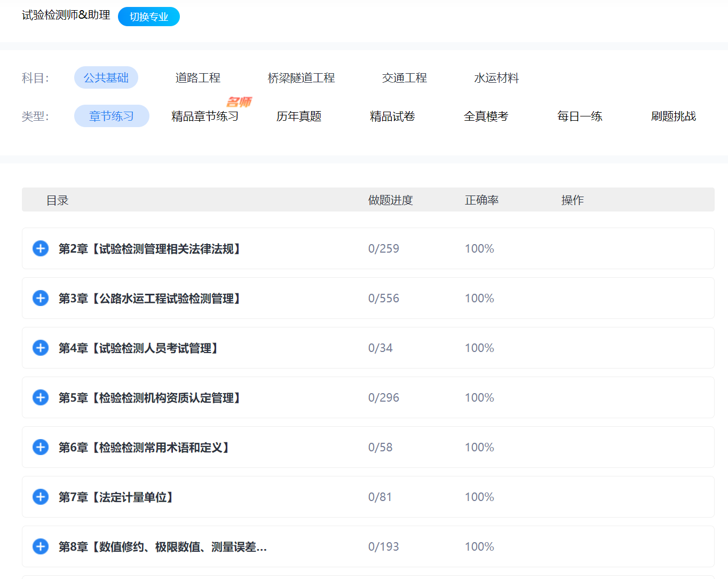Open 第5章【检验检测机构资质认定管理】 title
Image resolution: width=728 pixels, height=579 pixels.
pyautogui.click(x=149, y=398)
